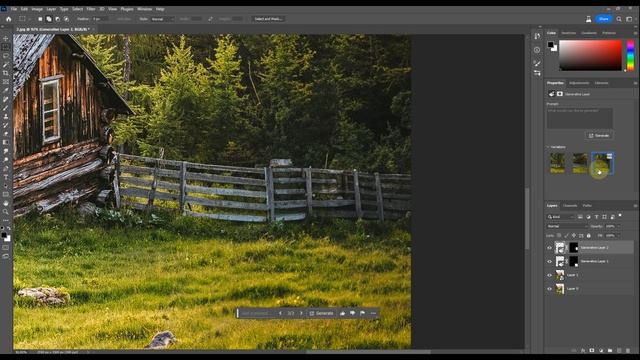Hide Generative Layer 1 visibility eye
Screen dimensions: 640x360
point(549,261)
